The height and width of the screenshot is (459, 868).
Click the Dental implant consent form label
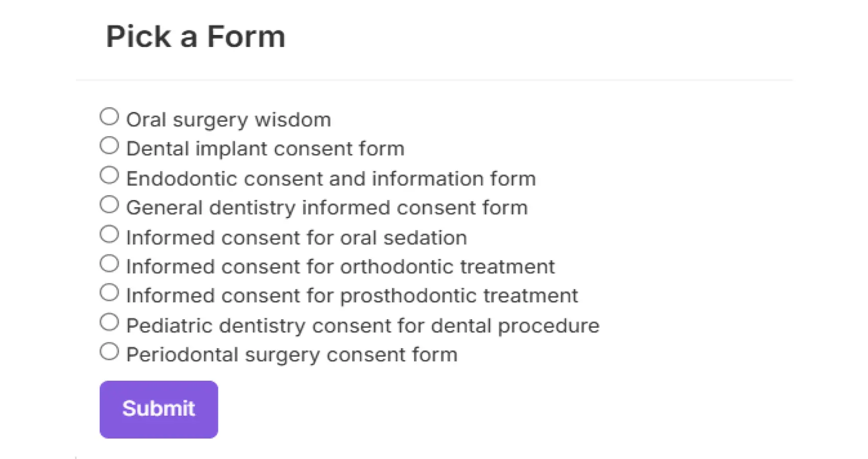(265, 148)
